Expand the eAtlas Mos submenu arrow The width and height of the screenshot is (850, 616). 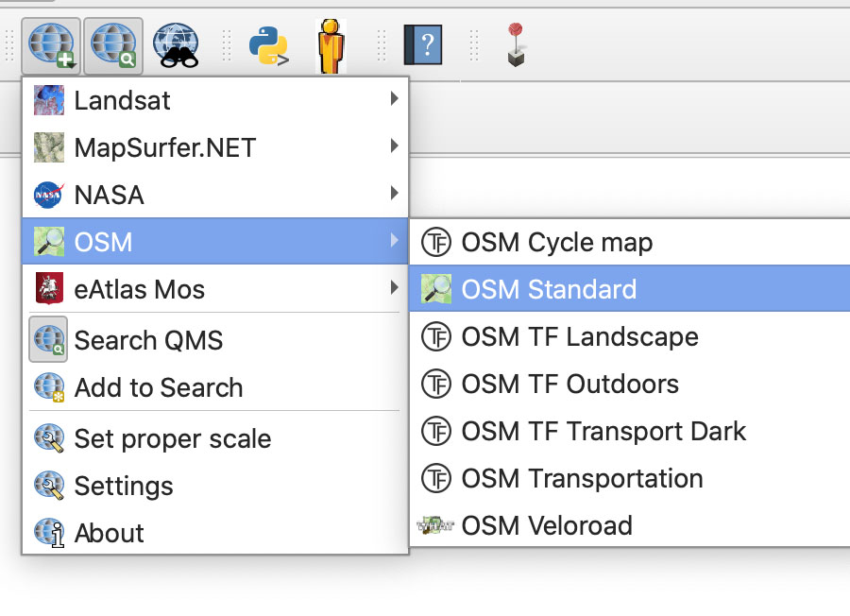tap(394, 287)
